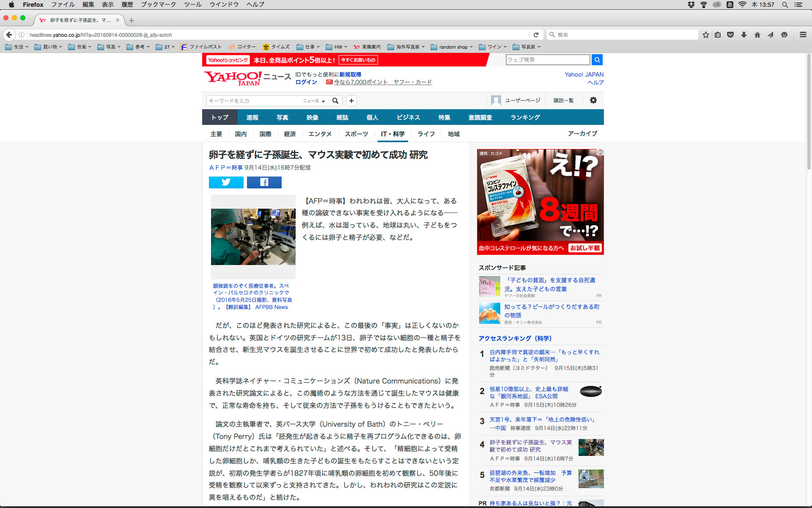Open ブックマーク menu in menu bar

click(158, 5)
